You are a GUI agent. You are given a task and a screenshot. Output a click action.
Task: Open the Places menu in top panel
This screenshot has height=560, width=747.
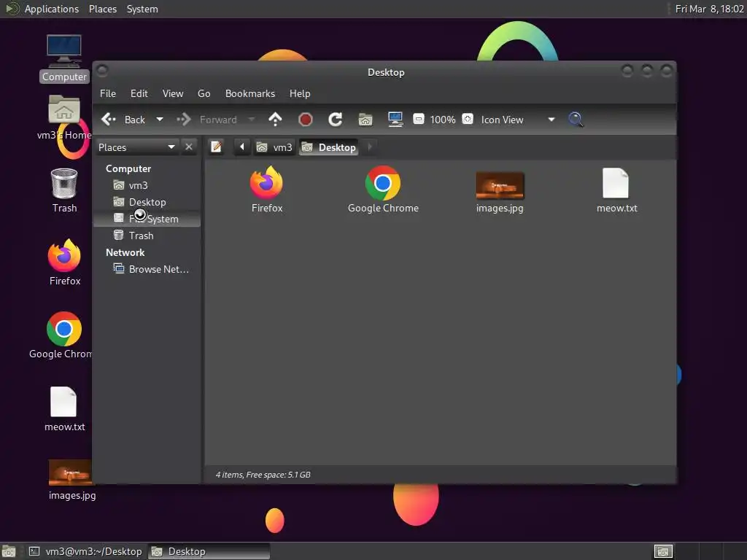[102, 9]
